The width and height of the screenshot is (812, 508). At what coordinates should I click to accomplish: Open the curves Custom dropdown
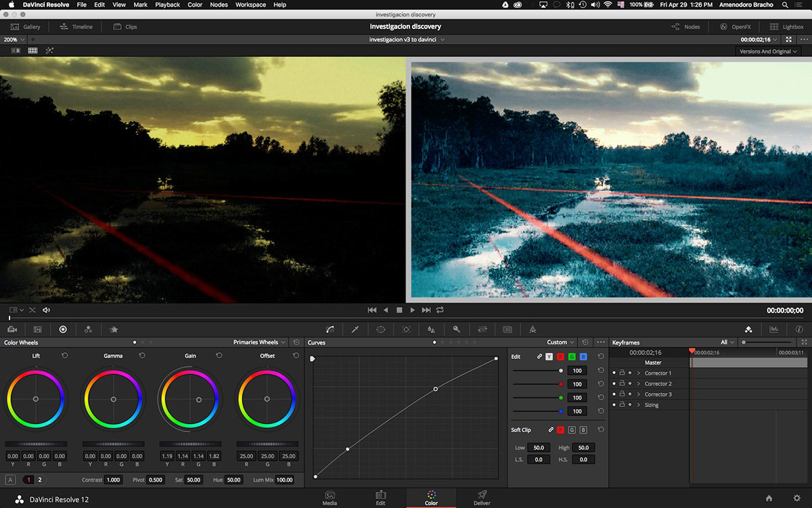pyautogui.click(x=561, y=342)
